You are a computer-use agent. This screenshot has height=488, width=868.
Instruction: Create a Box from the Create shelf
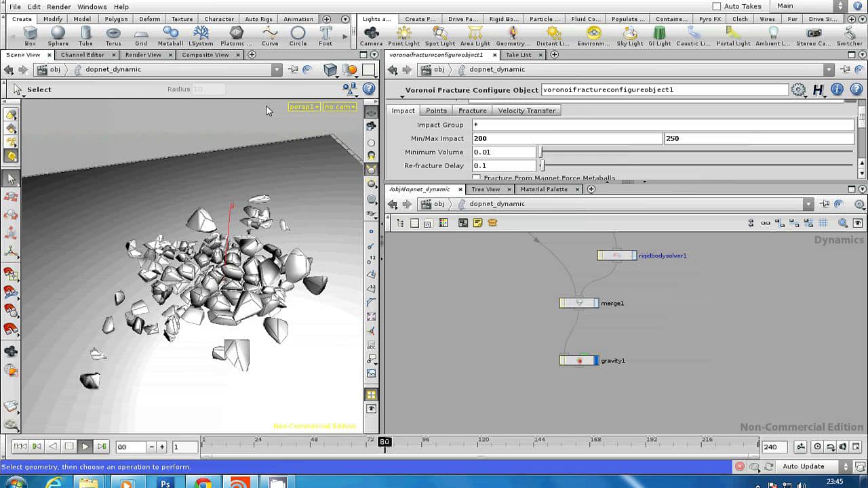pyautogui.click(x=30, y=36)
